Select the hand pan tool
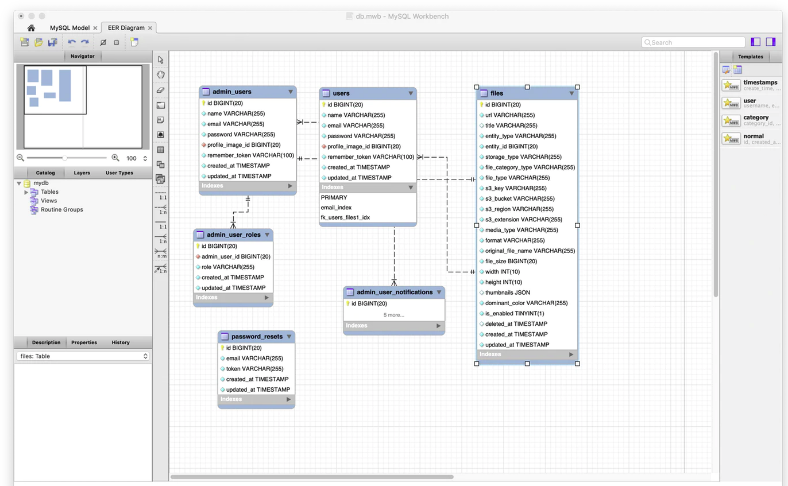Image resolution: width=788 pixels, height=486 pixels. click(161, 74)
